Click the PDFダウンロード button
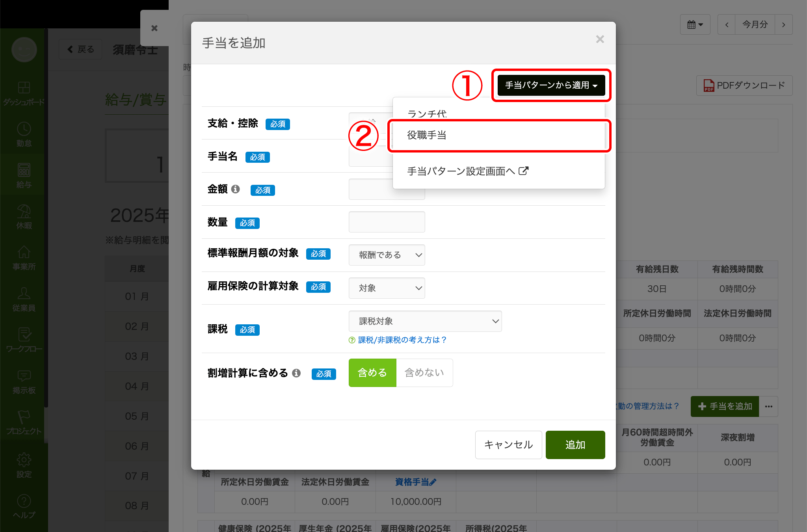Viewport: 807px width, 532px height. pos(744,86)
